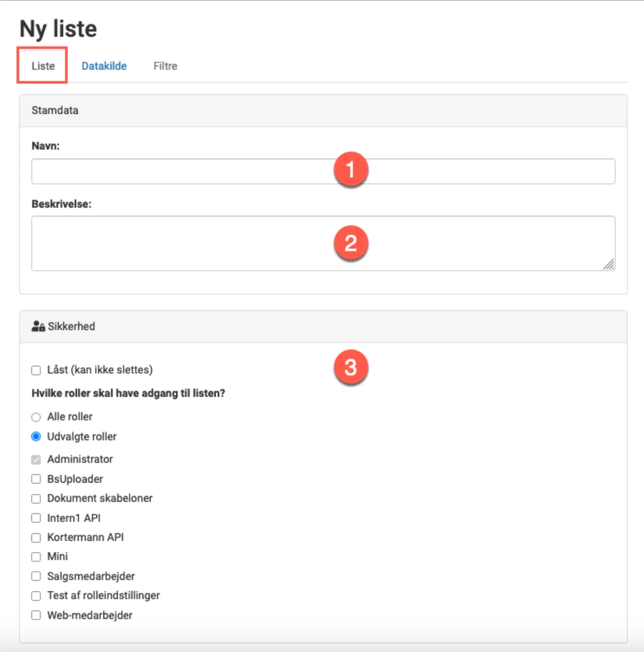
Task: Click the Navn: field label
Action: (45, 146)
